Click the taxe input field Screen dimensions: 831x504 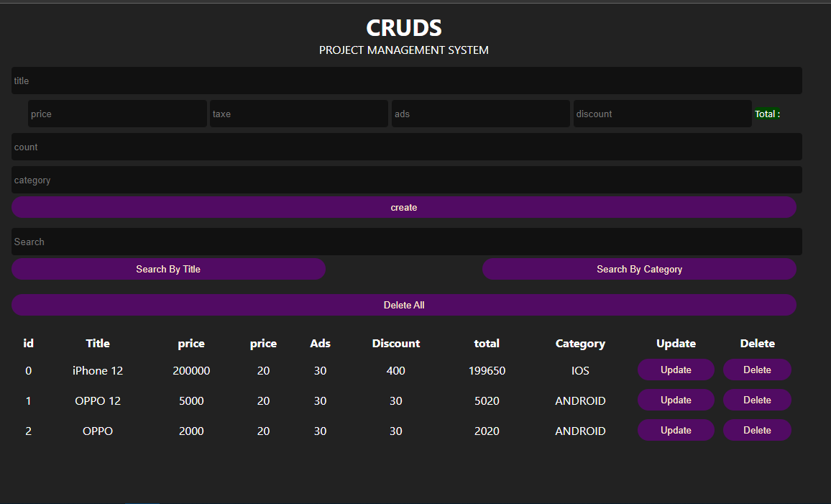298,114
